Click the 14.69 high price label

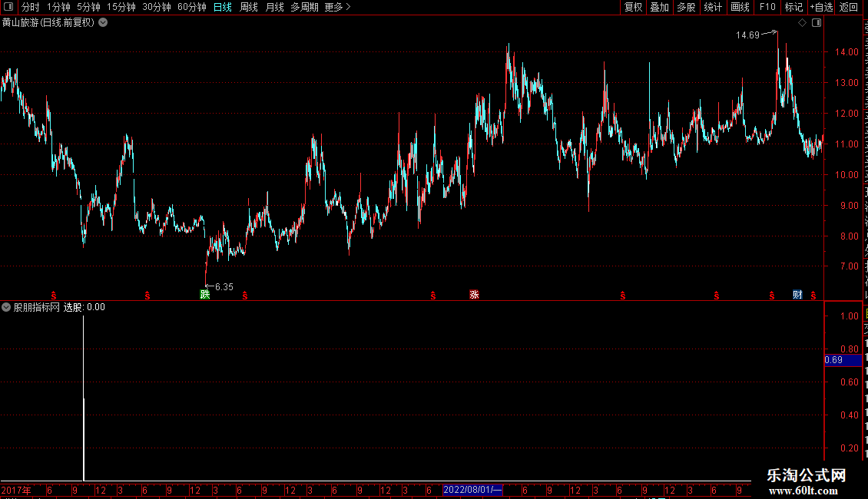click(747, 35)
